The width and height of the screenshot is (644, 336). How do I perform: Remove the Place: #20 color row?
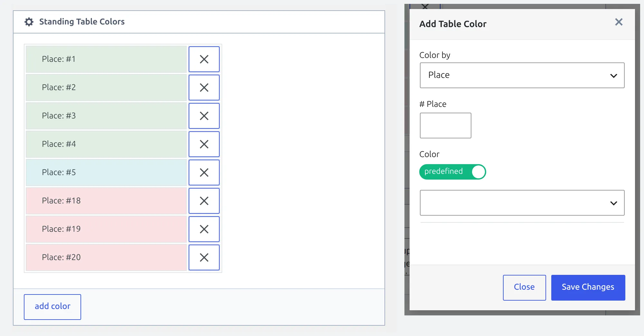204,257
